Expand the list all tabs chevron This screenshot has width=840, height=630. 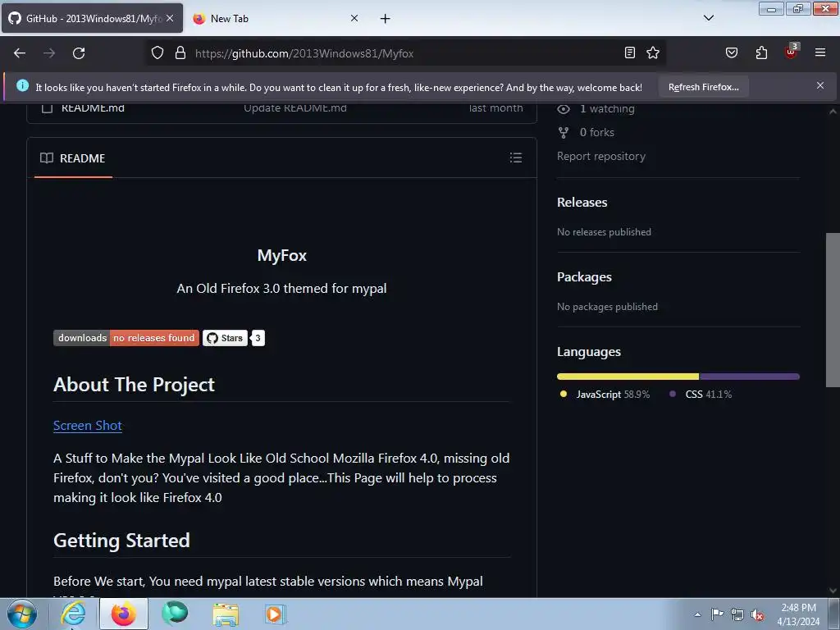(x=708, y=18)
